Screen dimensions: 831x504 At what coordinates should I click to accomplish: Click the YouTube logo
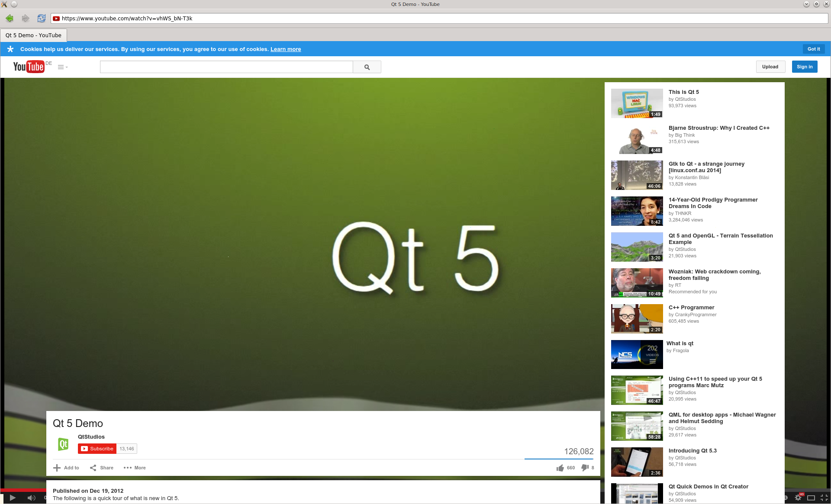click(29, 67)
